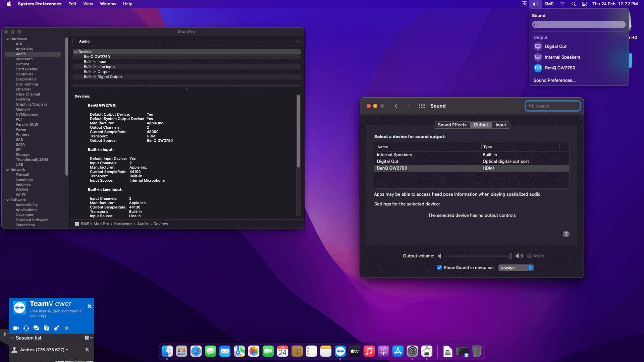Image resolution: width=644 pixels, height=362 pixels.
Task: Click the TeamViewer video camera icon
Action: click(x=16, y=328)
